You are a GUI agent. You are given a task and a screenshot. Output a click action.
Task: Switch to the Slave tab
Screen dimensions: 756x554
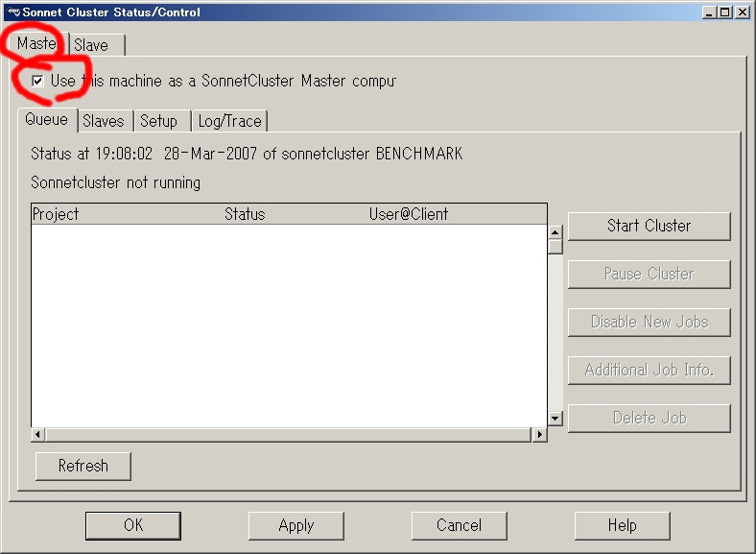pos(97,45)
